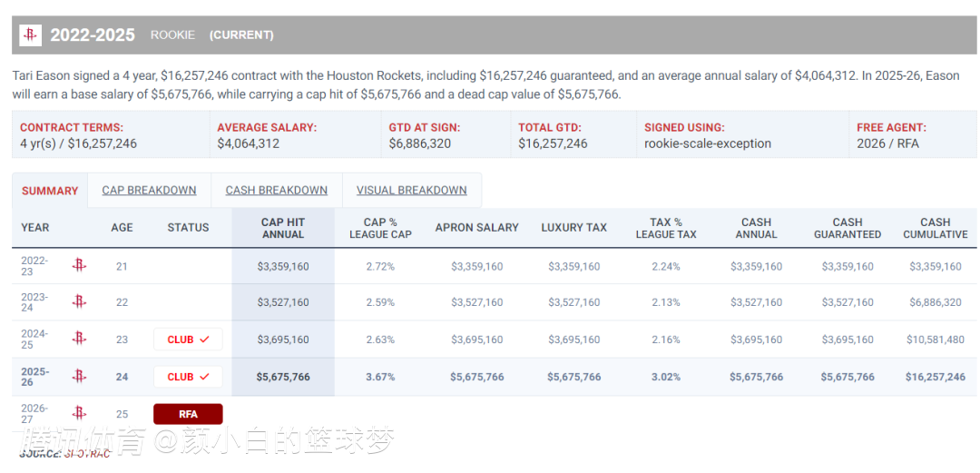Click the $5,675,766 cap hit for 2025-26

283,377
